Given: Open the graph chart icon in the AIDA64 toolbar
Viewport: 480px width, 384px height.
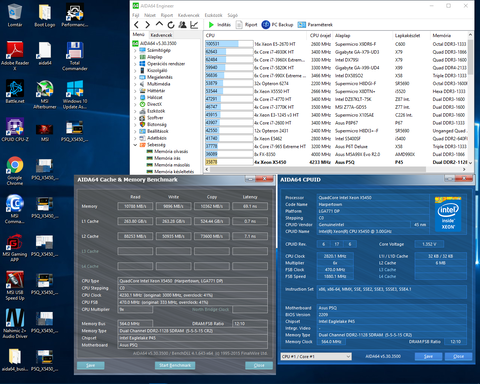Looking at the screenshot, I should pyautogui.click(x=194, y=25).
